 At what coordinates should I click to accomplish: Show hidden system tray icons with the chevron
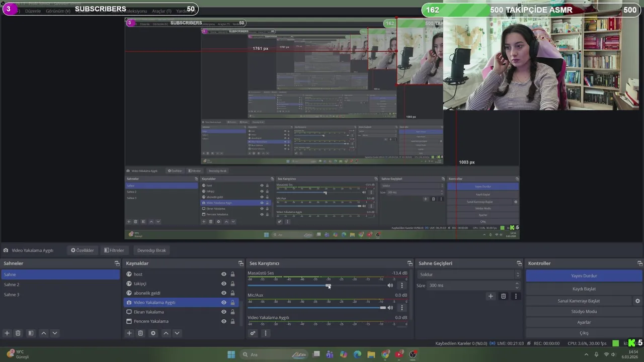coord(586,354)
